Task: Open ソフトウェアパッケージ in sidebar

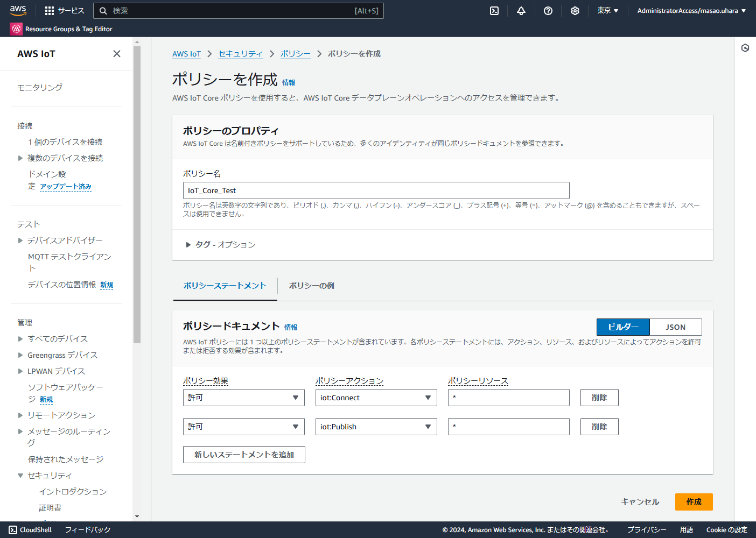Action: click(65, 393)
